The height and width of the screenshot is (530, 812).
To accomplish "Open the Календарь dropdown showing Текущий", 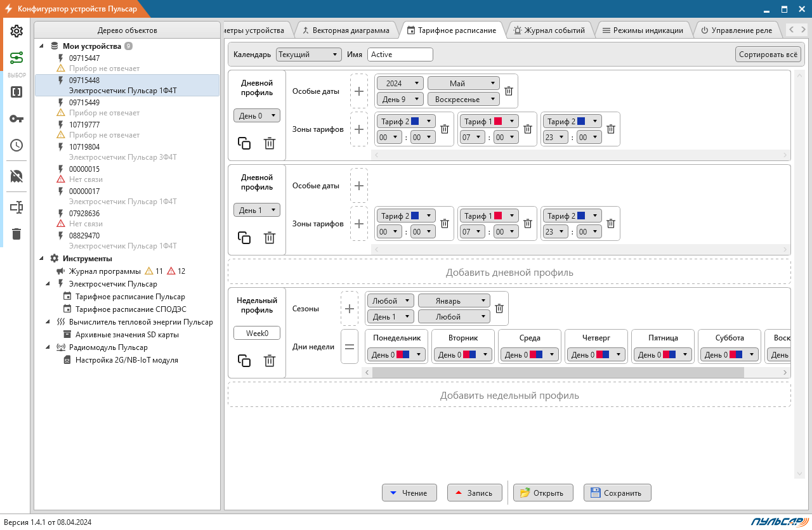I will click(x=309, y=55).
